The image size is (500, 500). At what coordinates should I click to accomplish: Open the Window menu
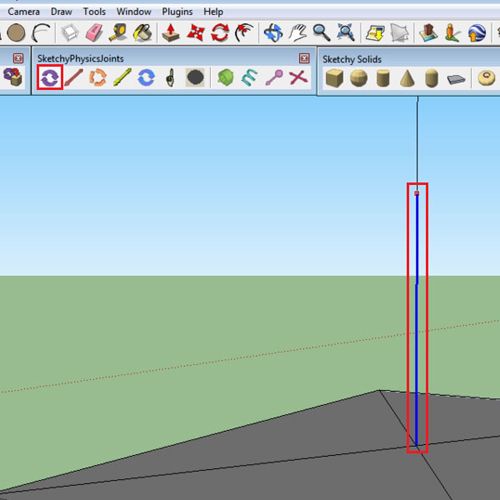[x=134, y=12]
